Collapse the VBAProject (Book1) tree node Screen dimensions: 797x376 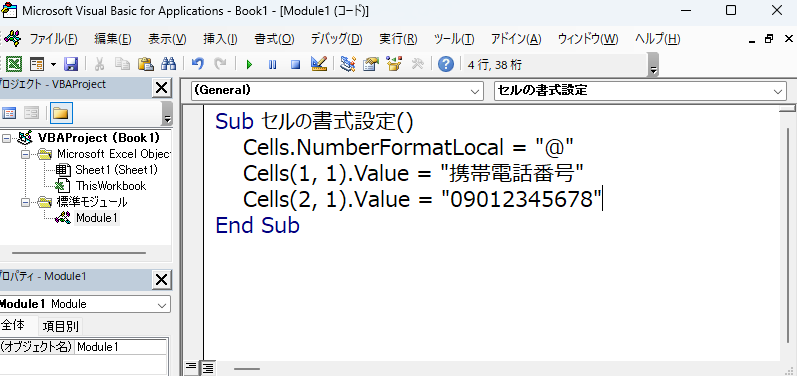[6, 138]
